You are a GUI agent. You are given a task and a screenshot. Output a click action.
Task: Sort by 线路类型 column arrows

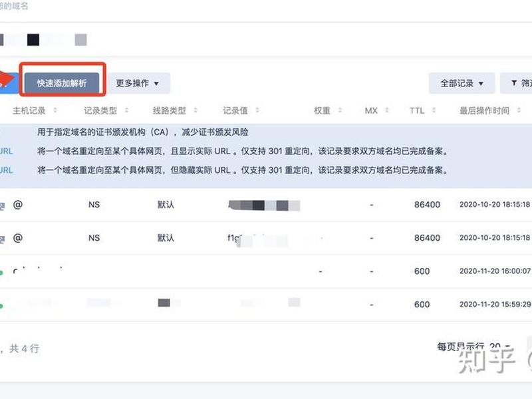[x=196, y=110]
